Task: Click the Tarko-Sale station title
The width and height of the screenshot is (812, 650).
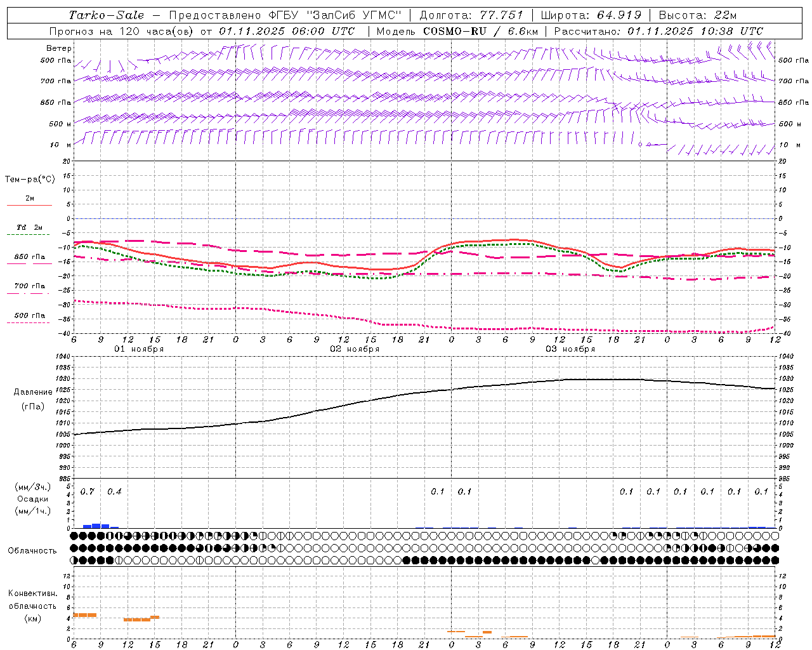Action: (106, 15)
